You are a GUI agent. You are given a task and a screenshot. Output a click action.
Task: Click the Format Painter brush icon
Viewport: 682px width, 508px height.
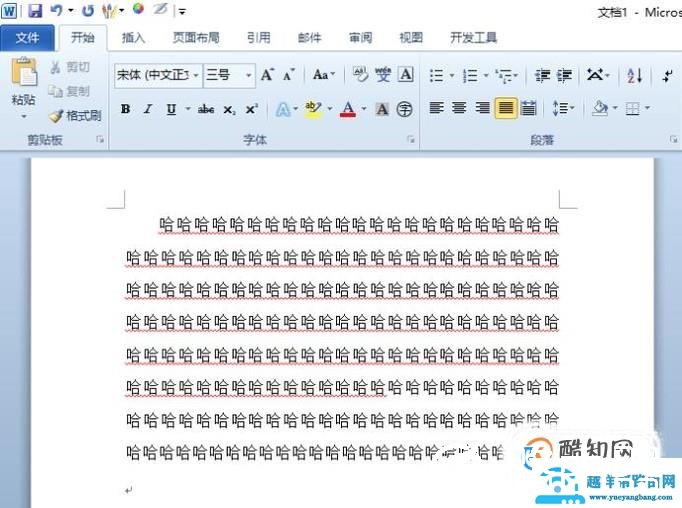click(x=56, y=116)
